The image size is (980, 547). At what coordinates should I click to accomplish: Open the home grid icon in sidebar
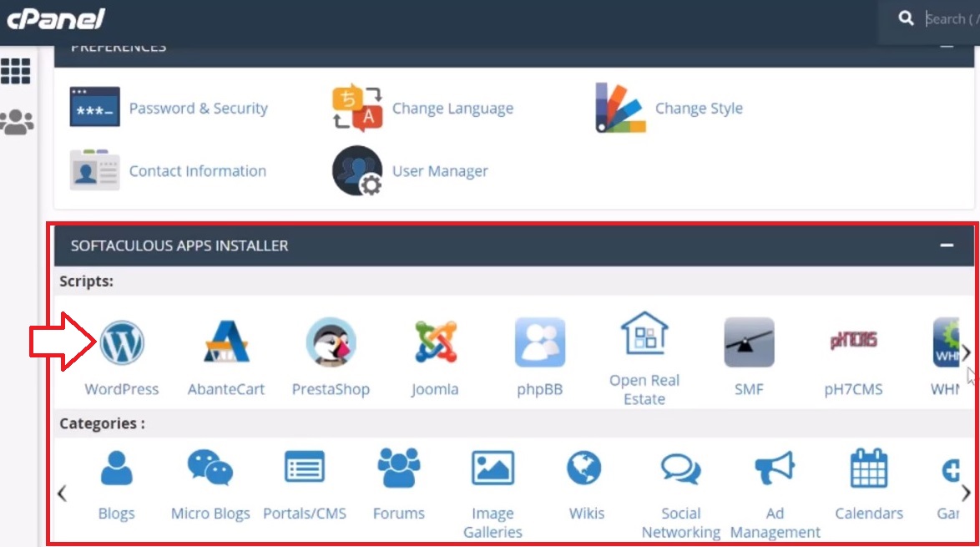16,71
